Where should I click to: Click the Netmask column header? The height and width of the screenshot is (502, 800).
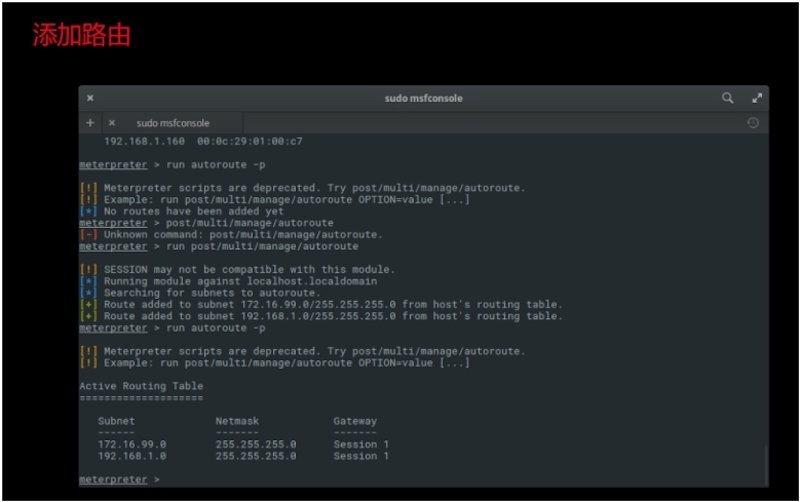pos(237,421)
